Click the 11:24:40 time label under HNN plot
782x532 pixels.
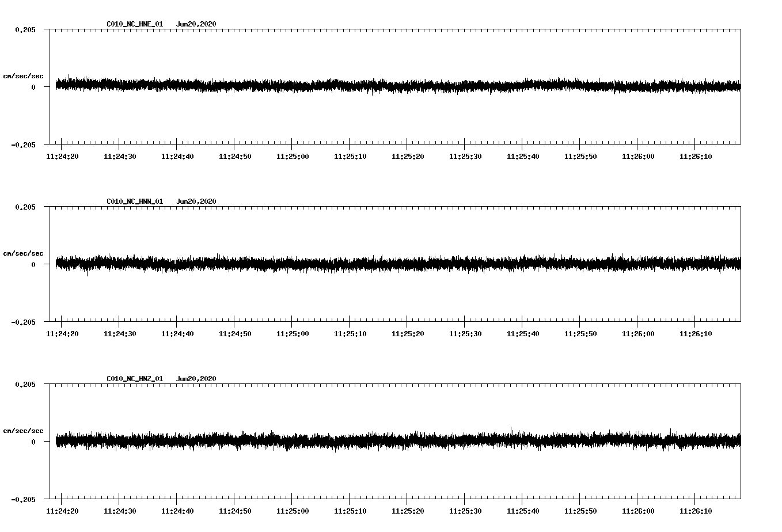177,334
